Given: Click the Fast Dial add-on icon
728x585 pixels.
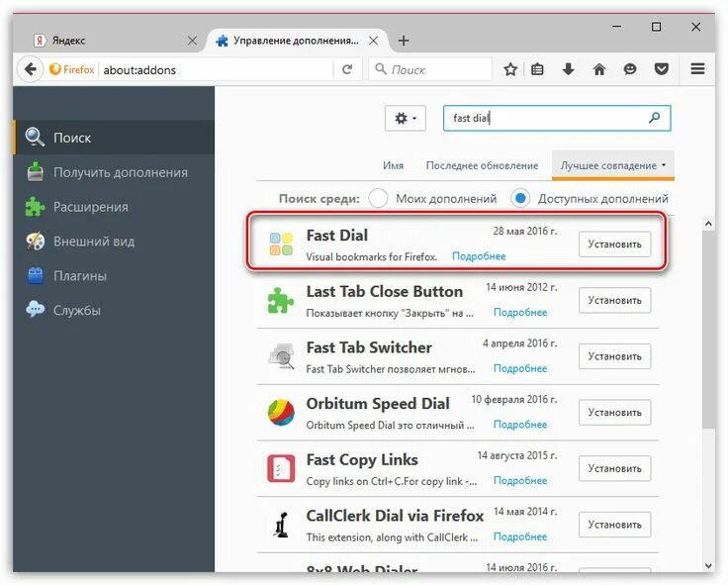Looking at the screenshot, I should point(281,244).
